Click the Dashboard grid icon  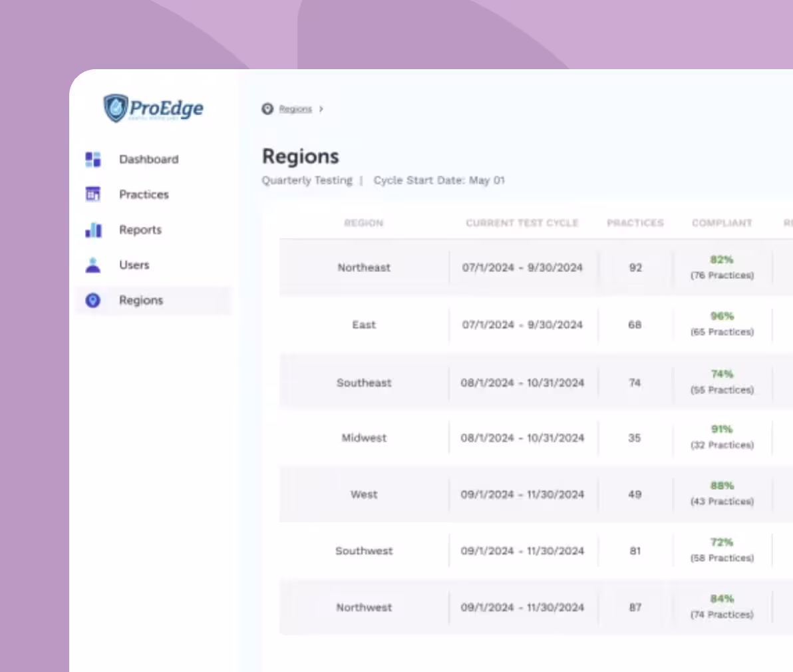pos(93,159)
